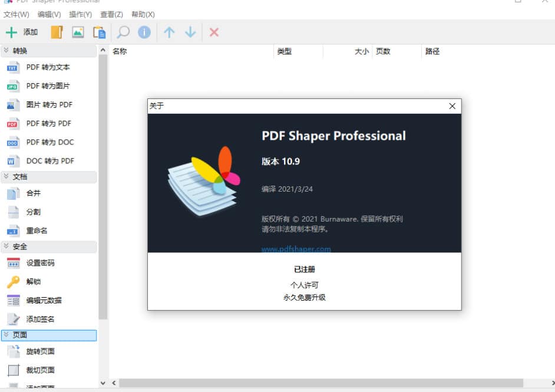Close the 关于 dialog
The width and height of the screenshot is (555, 392).
click(x=452, y=106)
